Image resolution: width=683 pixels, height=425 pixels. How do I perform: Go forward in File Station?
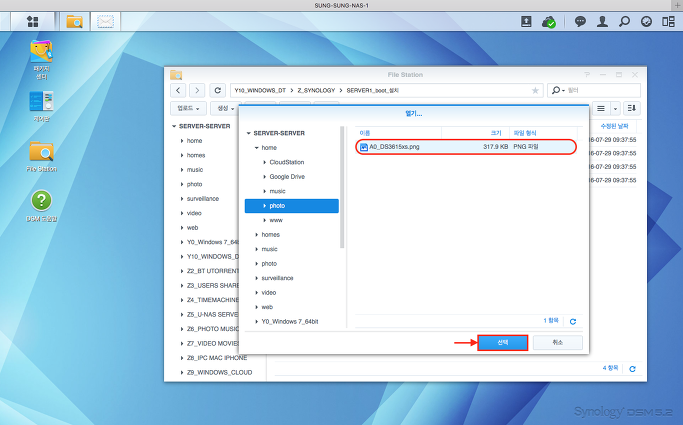click(197, 91)
